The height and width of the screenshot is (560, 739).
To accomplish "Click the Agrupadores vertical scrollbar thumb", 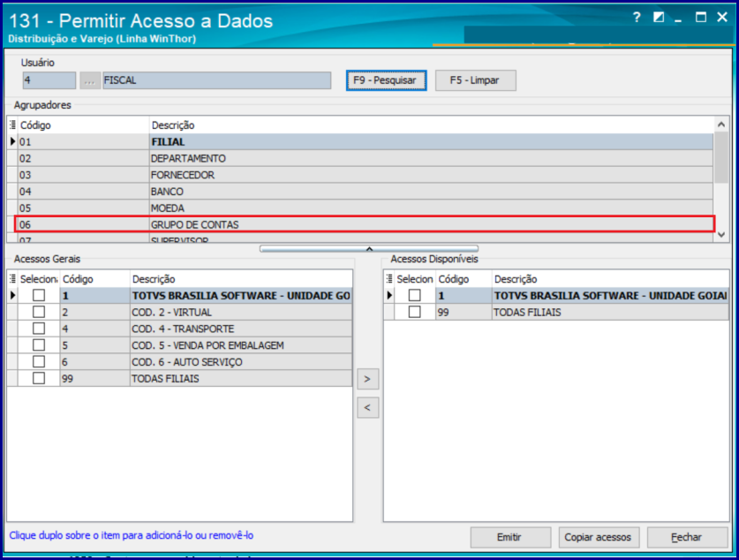I will (721, 157).
